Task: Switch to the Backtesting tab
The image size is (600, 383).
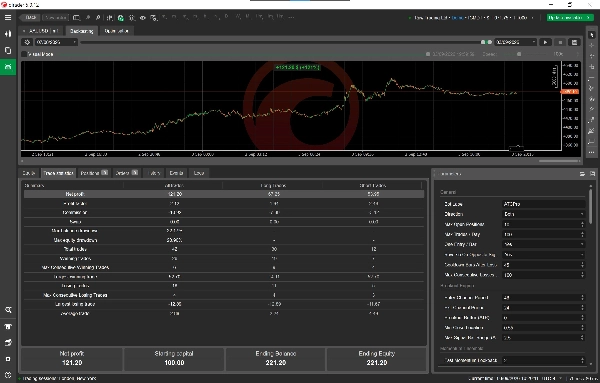Action: click(82, 31)
